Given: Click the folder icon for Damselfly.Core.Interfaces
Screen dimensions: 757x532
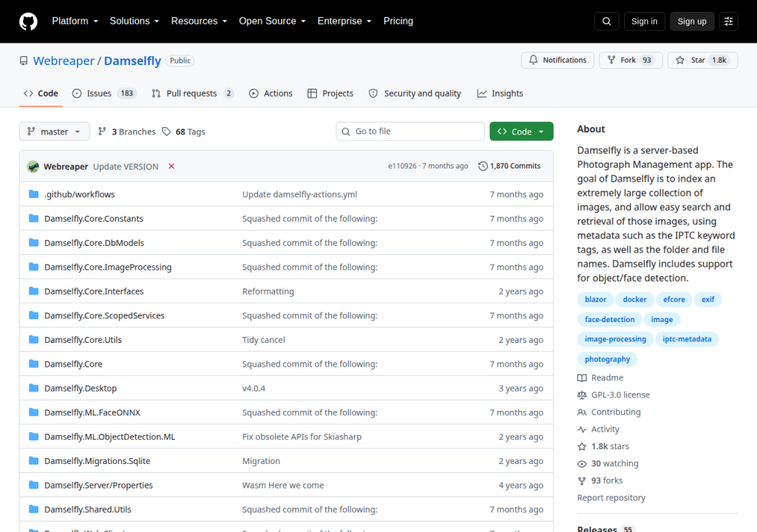Looking at the screenshot, I should (x=33, y=291).
